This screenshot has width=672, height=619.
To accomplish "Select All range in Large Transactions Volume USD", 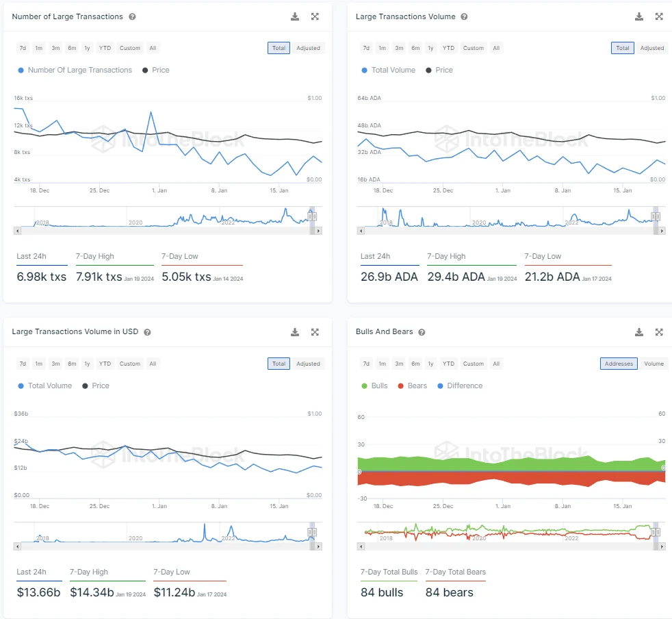I will pyautogui.click(x=153, y=364).
